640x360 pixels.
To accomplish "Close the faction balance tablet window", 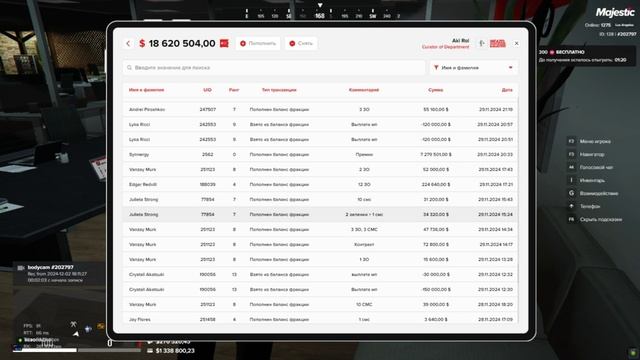I will tap(516, 43).
